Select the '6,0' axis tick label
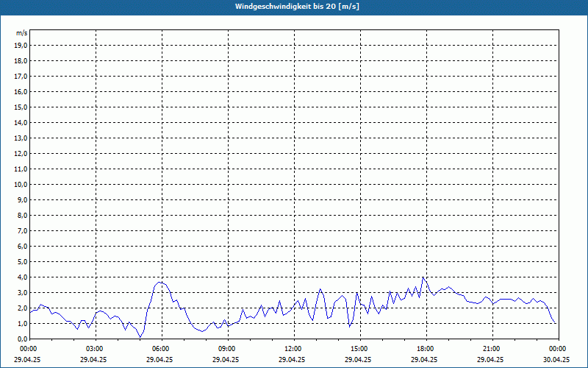 tap(24, 246)
